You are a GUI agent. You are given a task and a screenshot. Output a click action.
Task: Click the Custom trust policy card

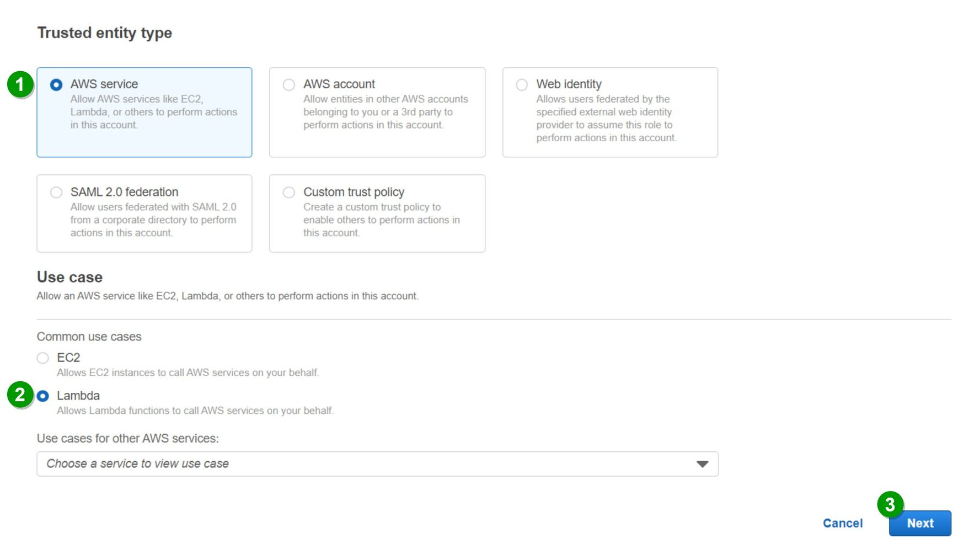tap(377, 214)
